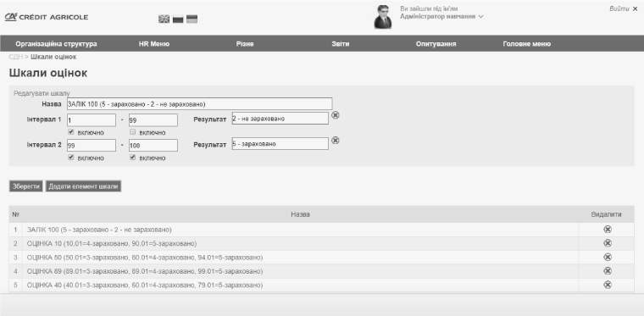
Task: Delete the ОЦІНКА 40 scale row
Action: point(608,285)
